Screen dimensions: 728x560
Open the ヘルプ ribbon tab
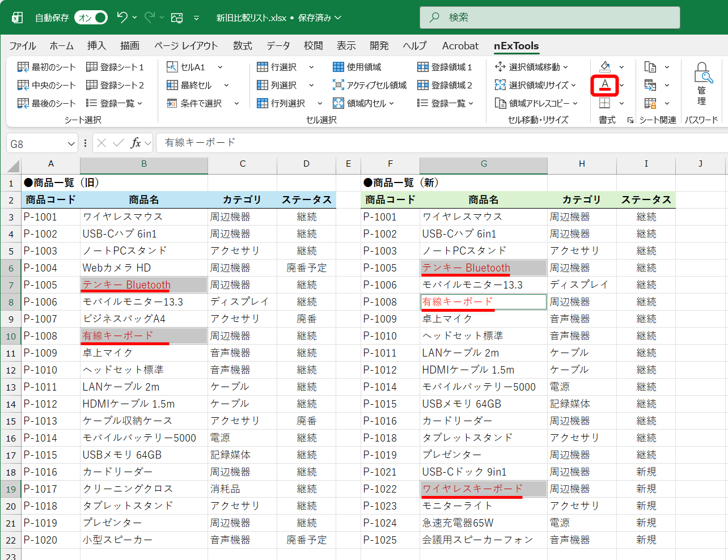(414, 46)
